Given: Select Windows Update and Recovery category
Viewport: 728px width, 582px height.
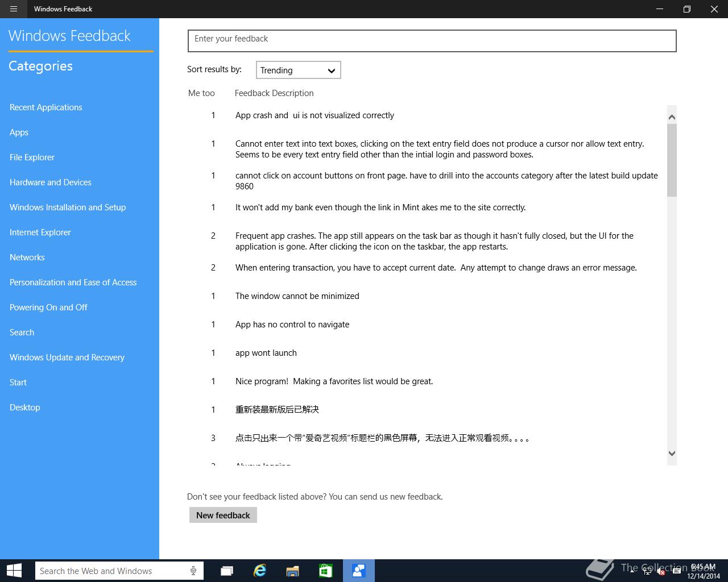Looking at the screenshot, I should click(x=67, y=357).
